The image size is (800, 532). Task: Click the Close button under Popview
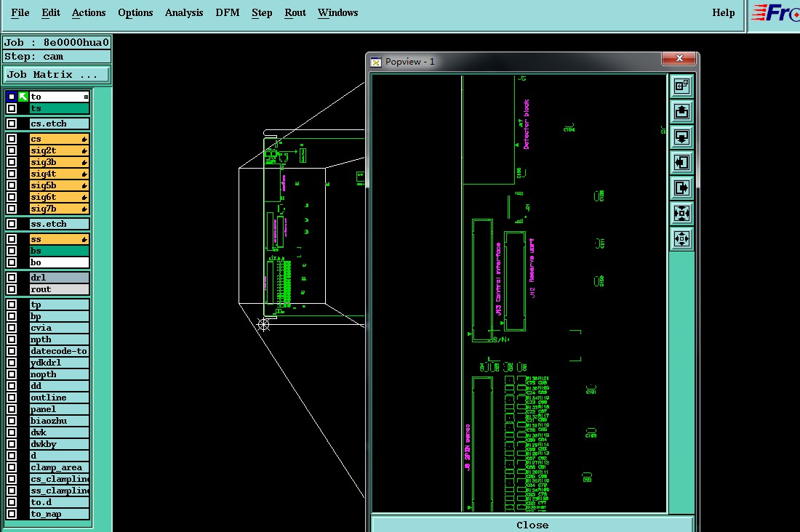click(532, 525)
